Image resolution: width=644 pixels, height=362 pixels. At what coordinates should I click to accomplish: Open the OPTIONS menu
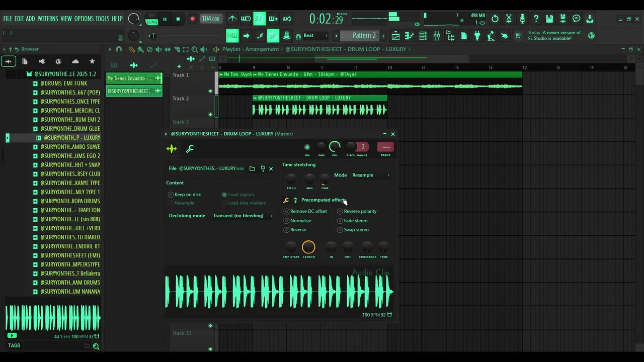click(x=84, y=19)
